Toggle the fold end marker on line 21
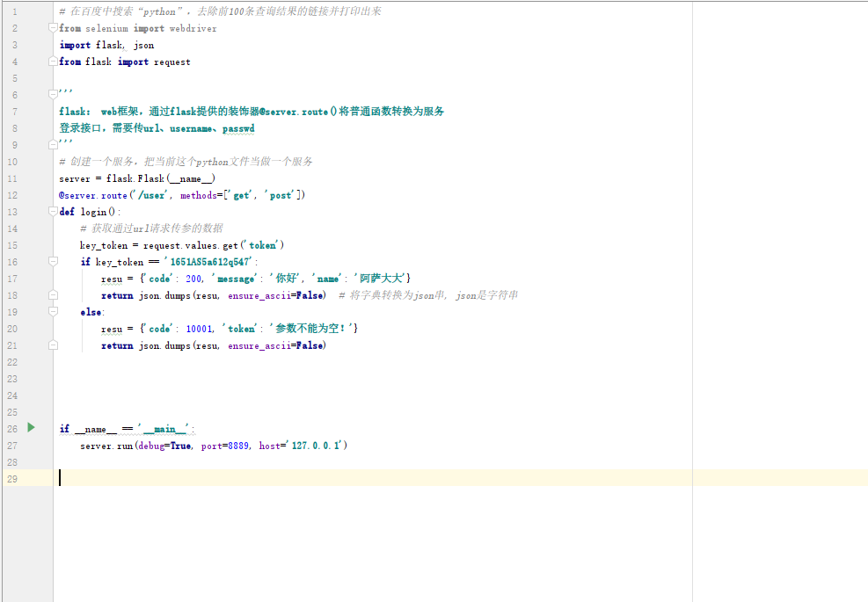Viewport: 868px width, 602px height. pyautogui.click(x=53, y=345)
